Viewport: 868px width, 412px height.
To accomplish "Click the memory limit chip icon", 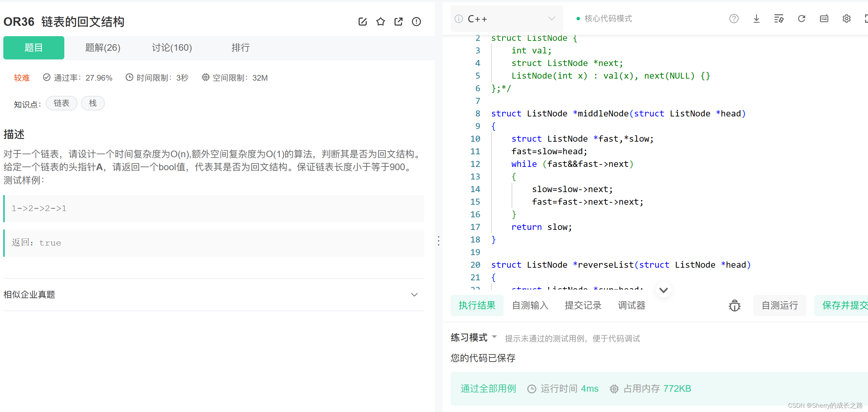I will (x=205, y=78).
